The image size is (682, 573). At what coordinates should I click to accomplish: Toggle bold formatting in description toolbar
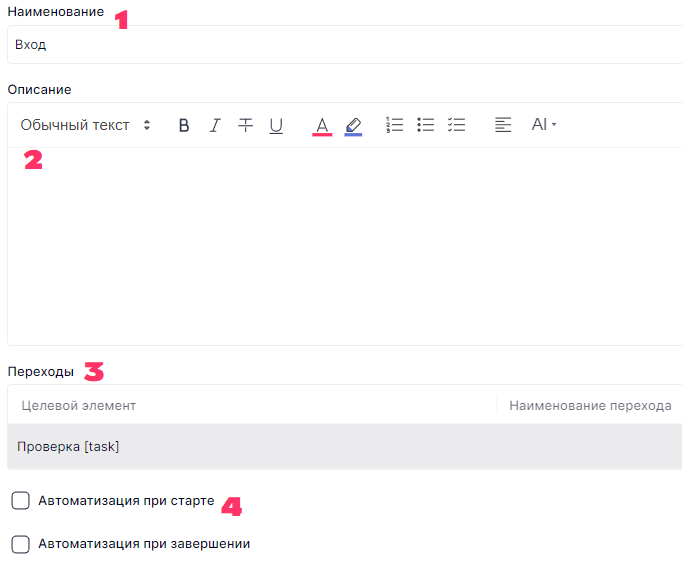pos(184,125)
